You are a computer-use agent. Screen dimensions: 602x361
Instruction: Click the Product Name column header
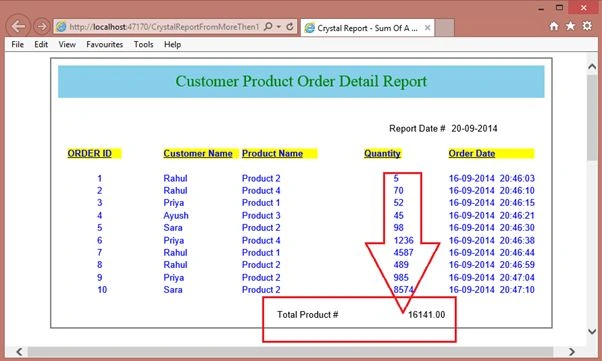(x=272, y=154)
